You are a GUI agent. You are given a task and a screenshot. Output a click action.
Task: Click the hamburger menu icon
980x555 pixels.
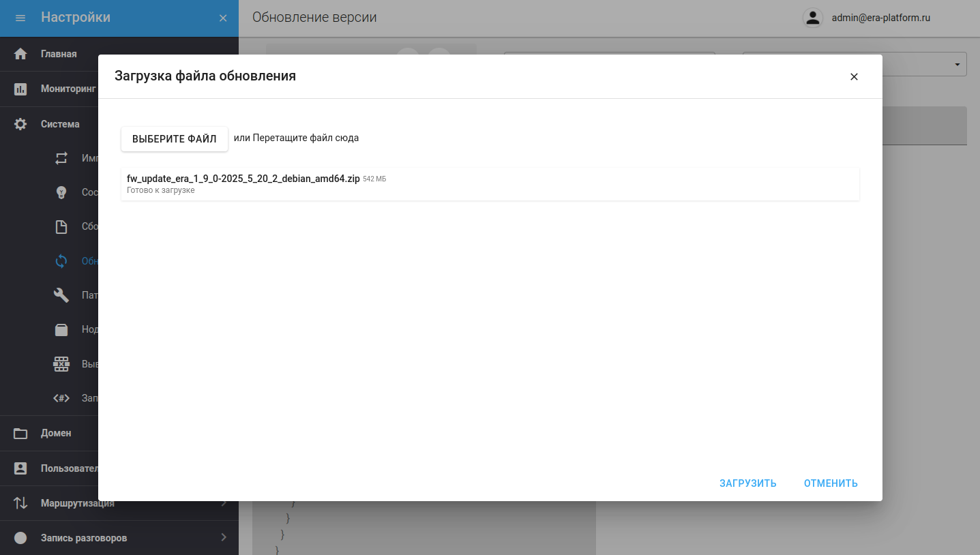click(x=20, y=18)
